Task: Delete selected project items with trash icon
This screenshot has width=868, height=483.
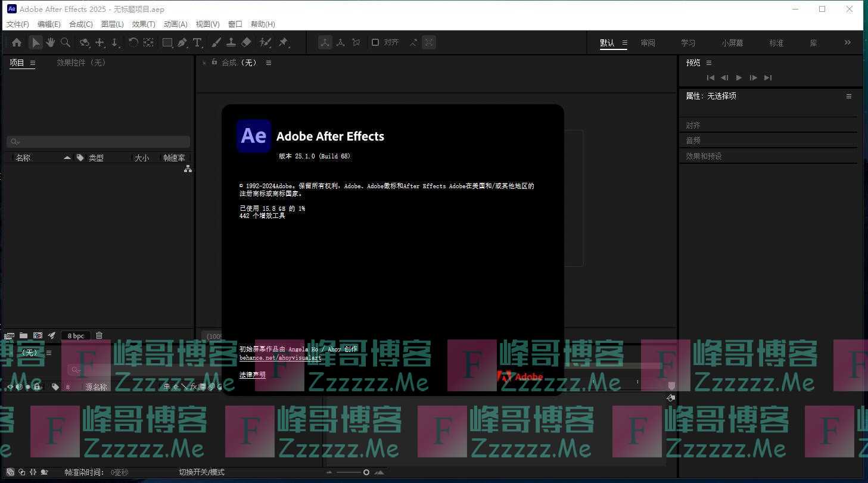Action: (x=99, y=335)
